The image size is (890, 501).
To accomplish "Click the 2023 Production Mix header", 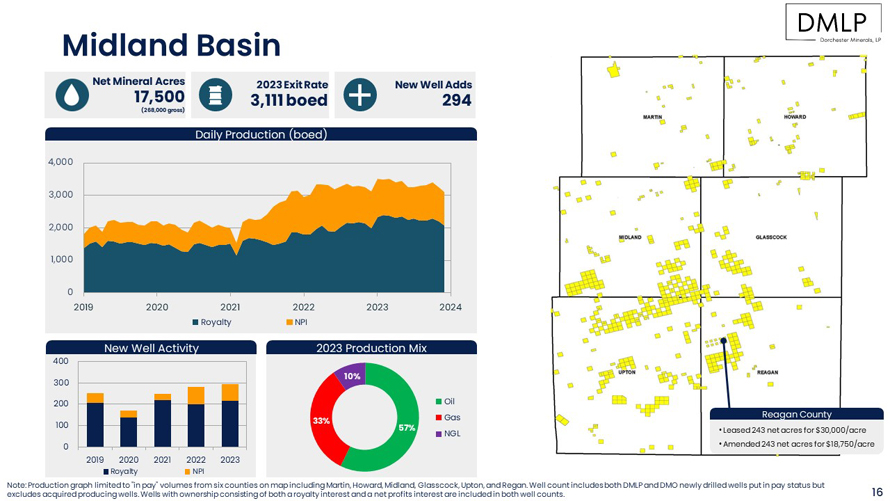I will coord(371,348).
